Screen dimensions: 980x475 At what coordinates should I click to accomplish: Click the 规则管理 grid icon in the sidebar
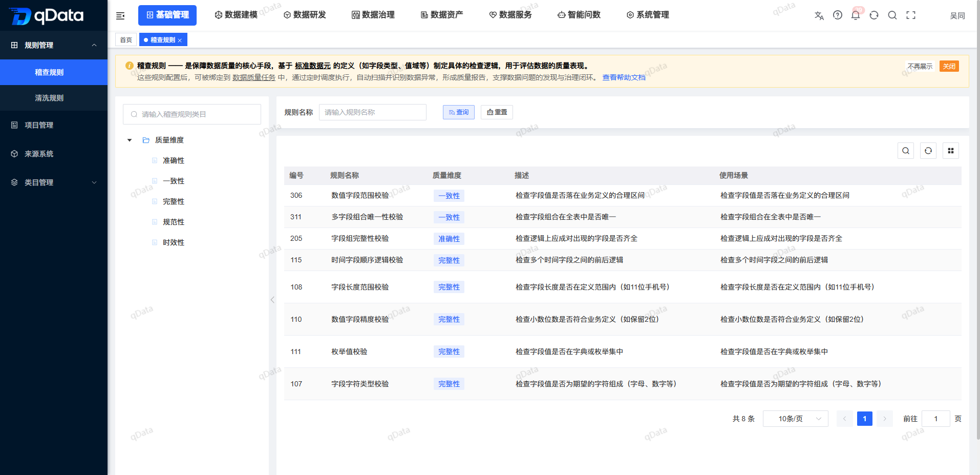(14, 45)
